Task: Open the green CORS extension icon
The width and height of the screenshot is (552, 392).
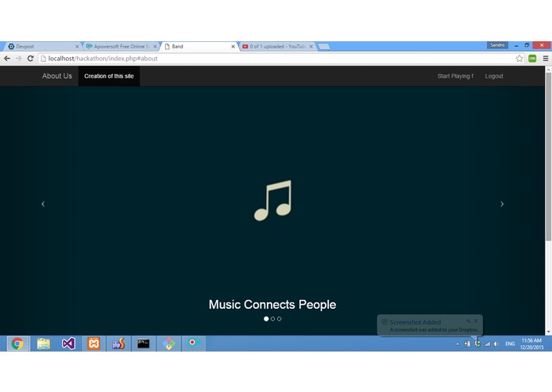Action: 532,59
